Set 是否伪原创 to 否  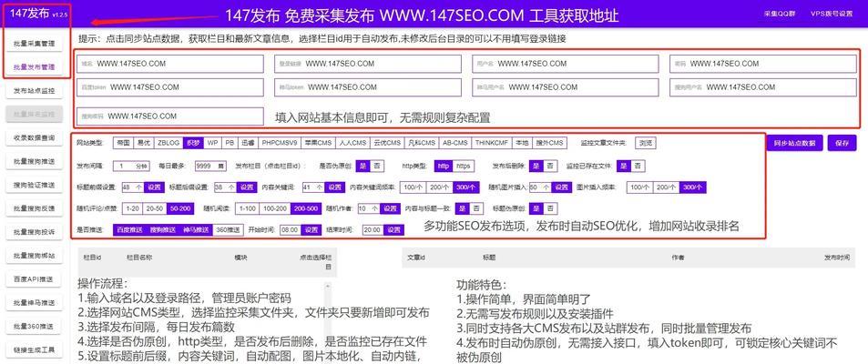[376, 166]
